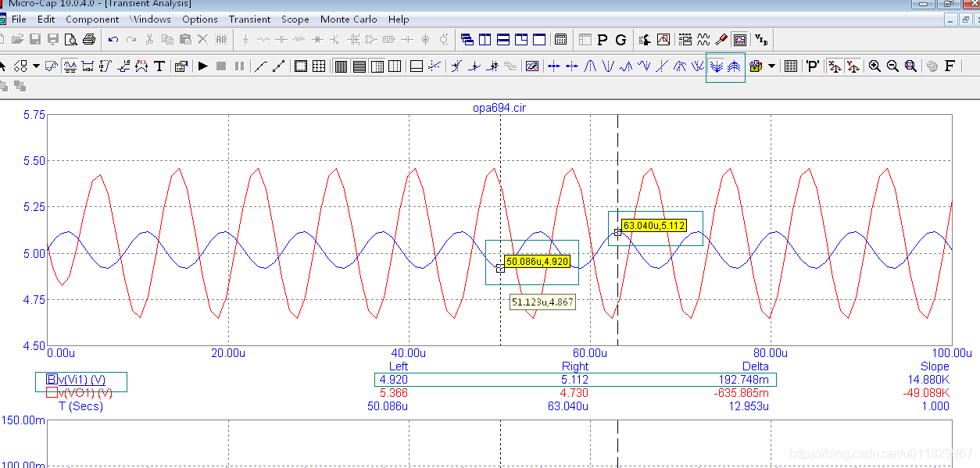Open the Transient menu
980x468 pixels.
[249, 19]
